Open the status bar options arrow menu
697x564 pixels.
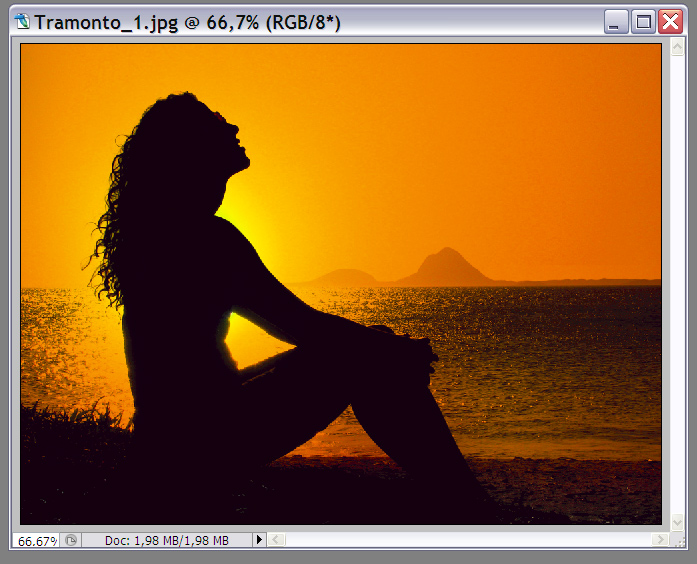pyautogui.click(x=259, y=540)
